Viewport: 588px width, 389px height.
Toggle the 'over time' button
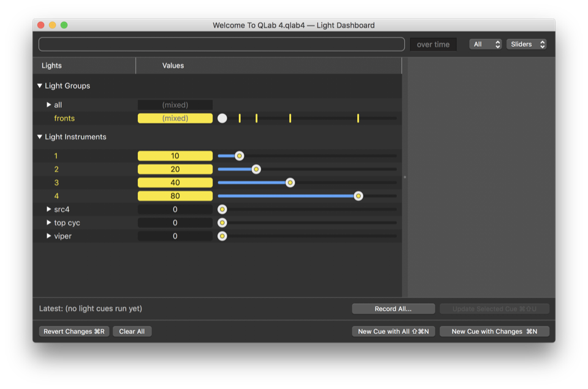433,44
